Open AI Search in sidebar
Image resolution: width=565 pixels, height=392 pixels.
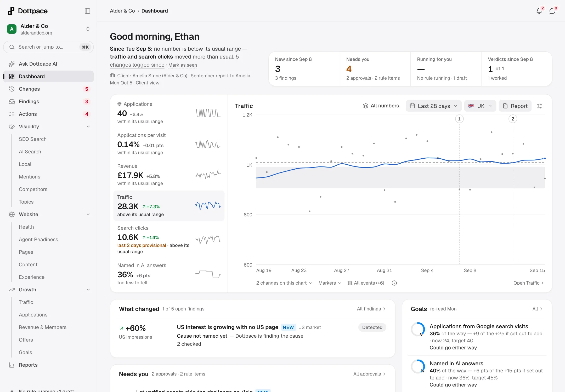tap(30, 152)
